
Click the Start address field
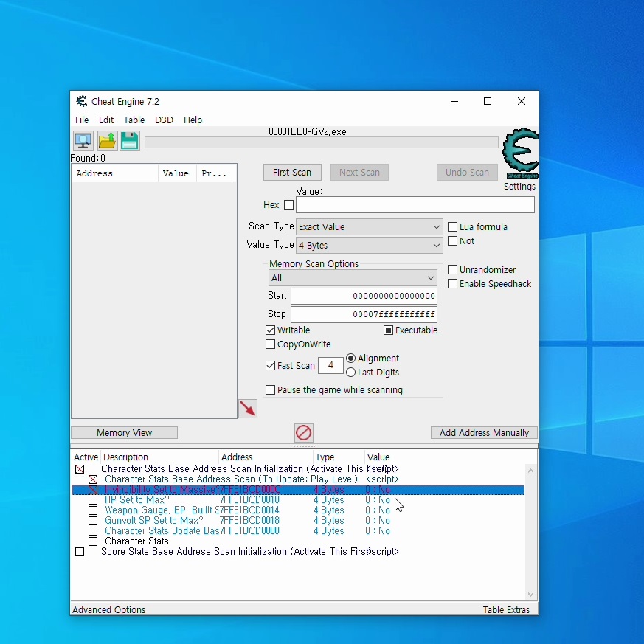click(364, 296)
